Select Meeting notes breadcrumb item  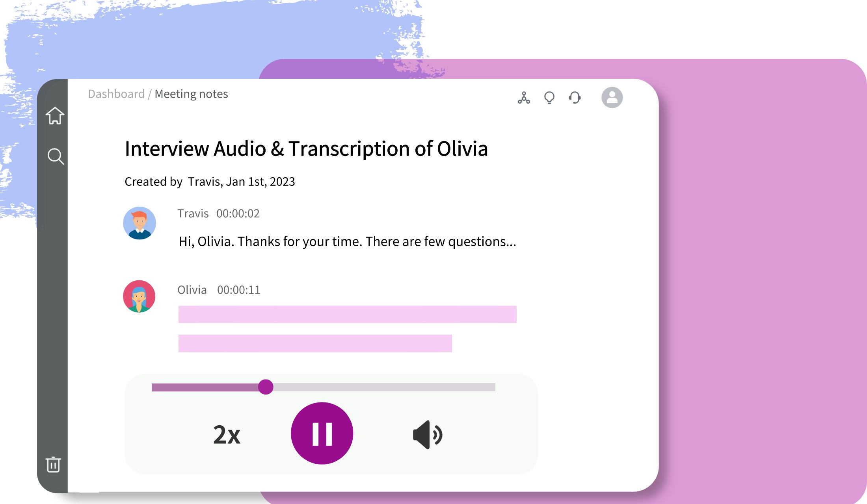pos(191,94)
